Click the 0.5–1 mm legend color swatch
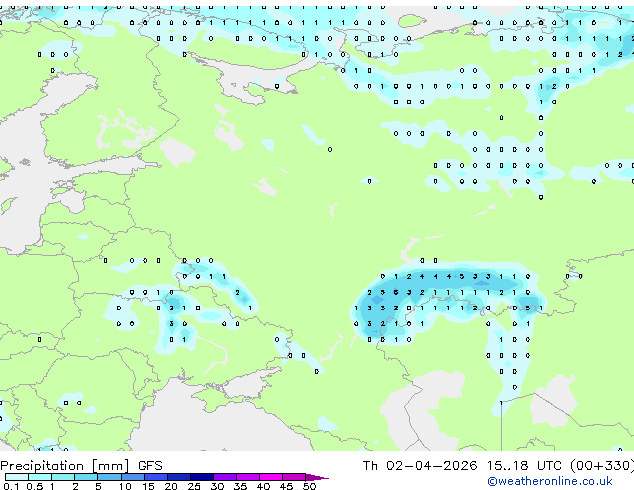 [40, 477]
